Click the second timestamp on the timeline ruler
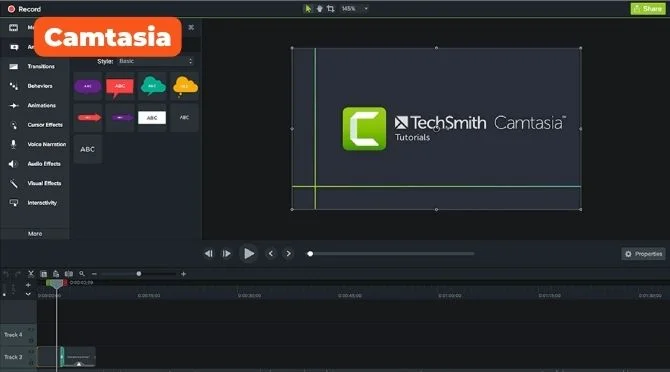This screenshot has width=670, height=372. (x=149, y=296)
